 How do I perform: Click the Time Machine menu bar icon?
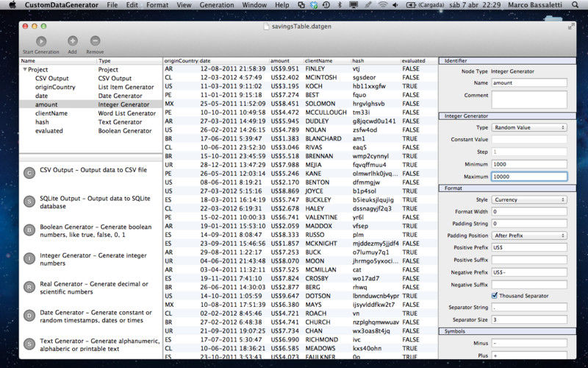[x=326, y=5]
